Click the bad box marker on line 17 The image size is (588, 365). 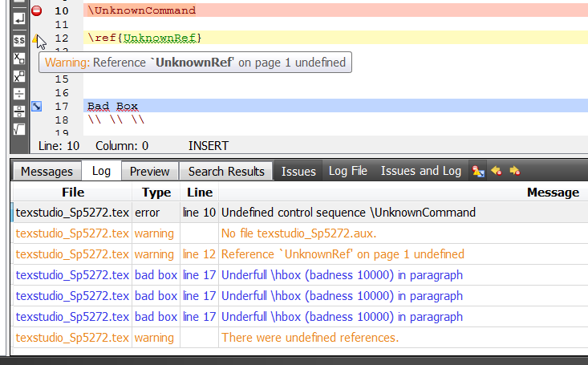pos(37,106)
